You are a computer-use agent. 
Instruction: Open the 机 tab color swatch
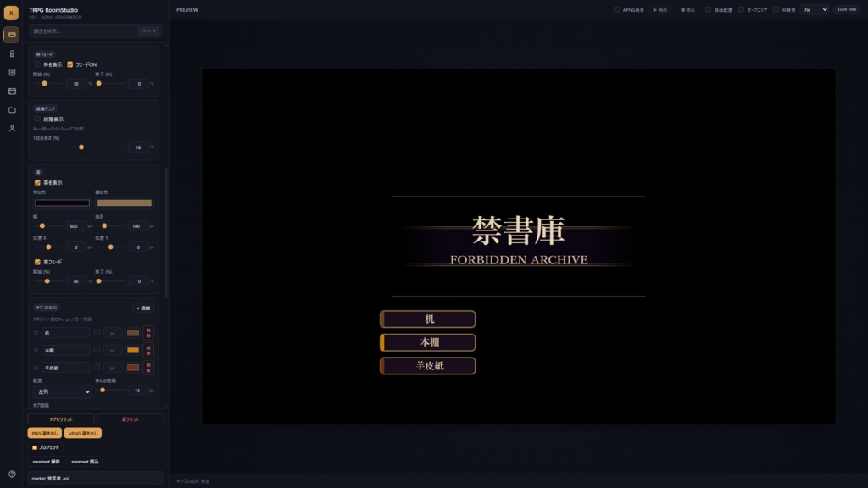[133, 333]
